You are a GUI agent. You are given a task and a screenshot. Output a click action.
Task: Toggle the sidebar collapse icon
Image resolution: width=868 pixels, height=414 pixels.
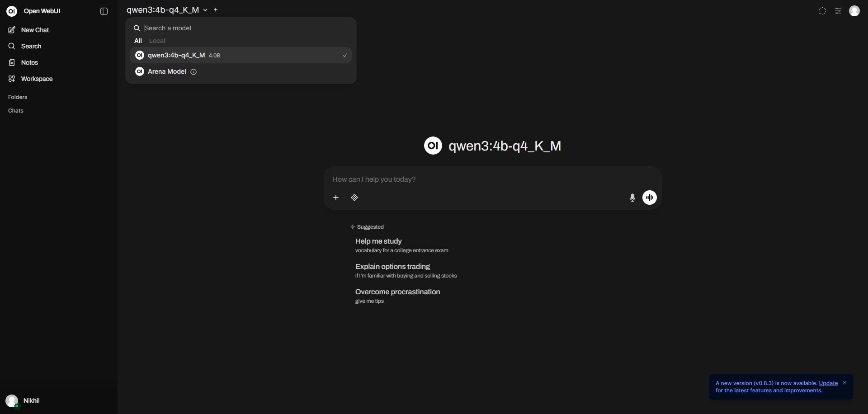click(104, 11)
